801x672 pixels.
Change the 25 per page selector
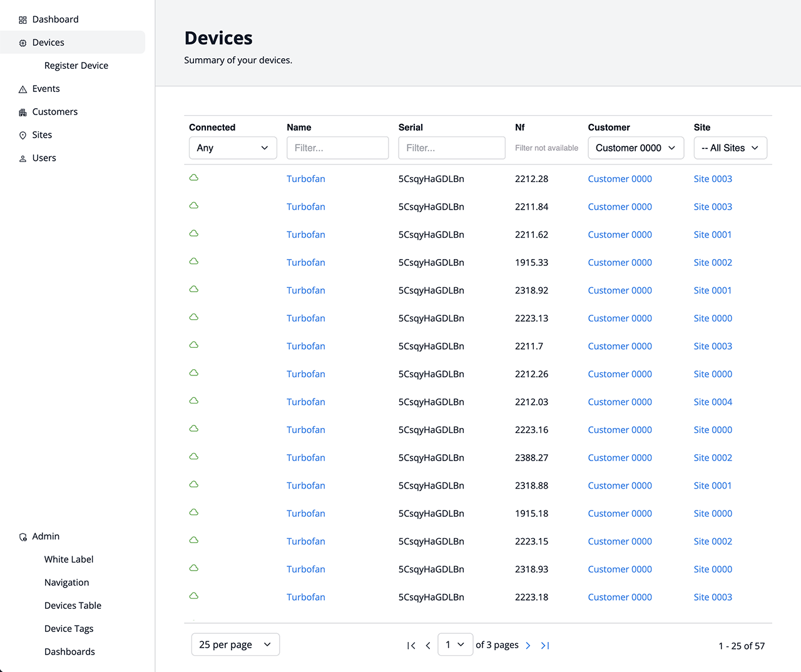pos(235,644)
